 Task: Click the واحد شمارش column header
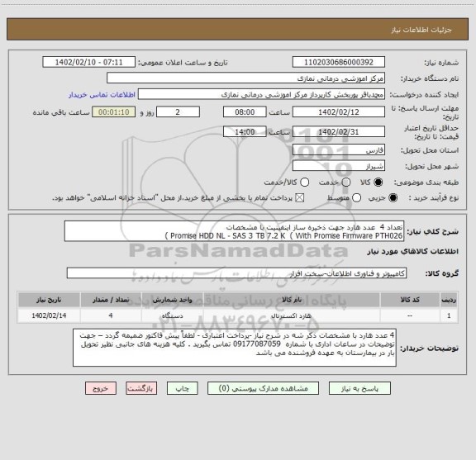click(172, 300)
